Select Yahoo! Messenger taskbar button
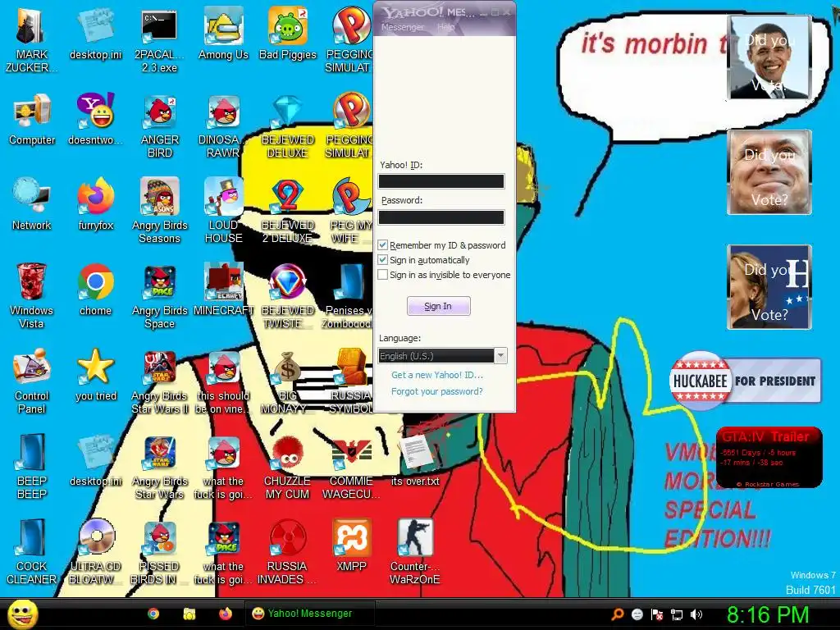Viewport: 840px width, 630px height. 309,614
